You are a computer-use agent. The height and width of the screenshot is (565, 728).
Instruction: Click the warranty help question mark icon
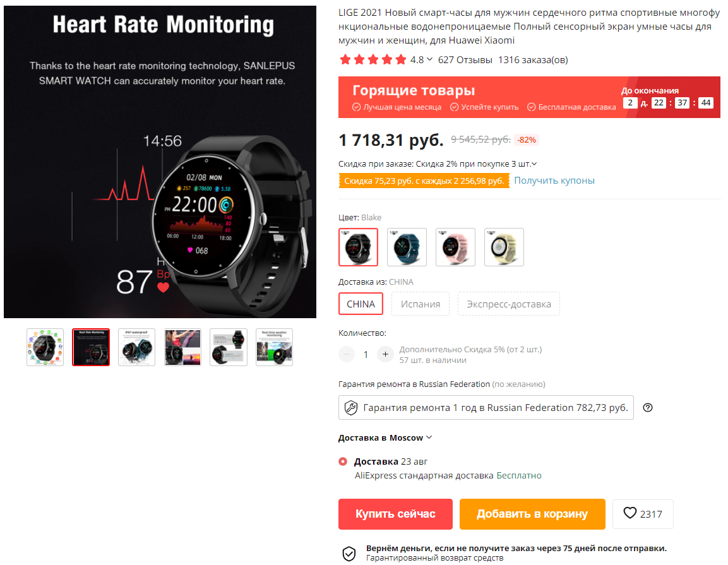pos(648,408)
